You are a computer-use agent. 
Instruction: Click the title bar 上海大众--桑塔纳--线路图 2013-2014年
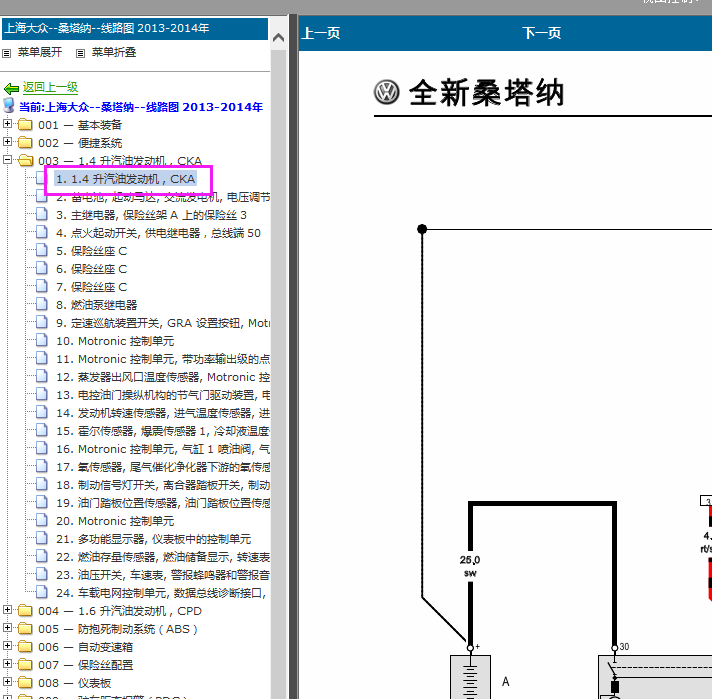coord(135,29)
